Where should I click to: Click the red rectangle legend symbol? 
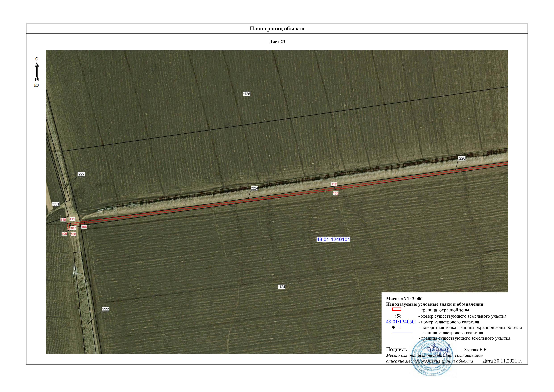(396, 309)
